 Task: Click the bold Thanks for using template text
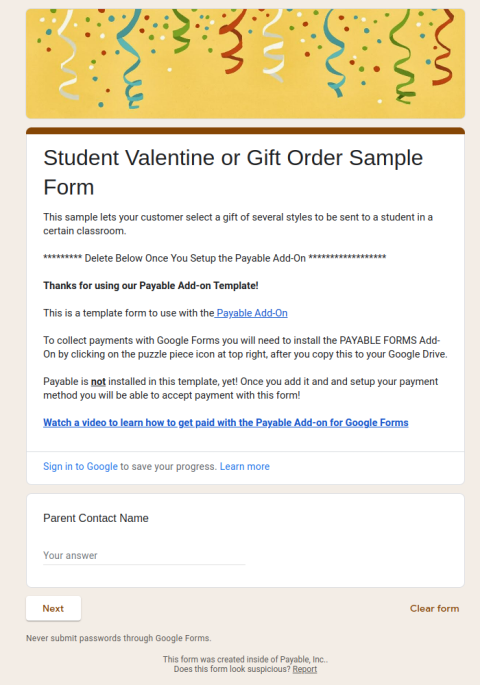point(151,286)
